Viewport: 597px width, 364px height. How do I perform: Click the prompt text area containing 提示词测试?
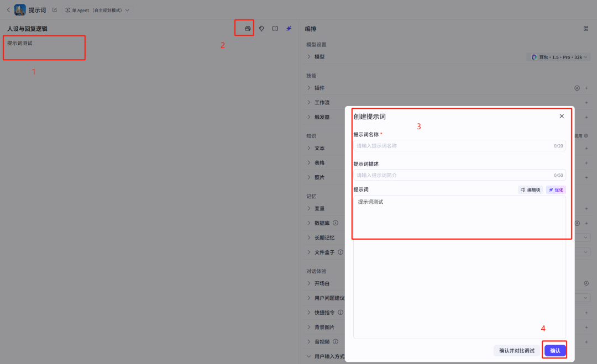459,267
